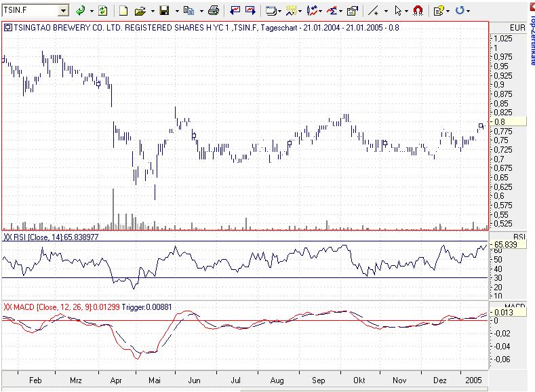Image resolution: width=535 pixels, height=392 pixels.
Task: Expand the pointer tool dropdown arrow
Action: [x=406, y=11]
